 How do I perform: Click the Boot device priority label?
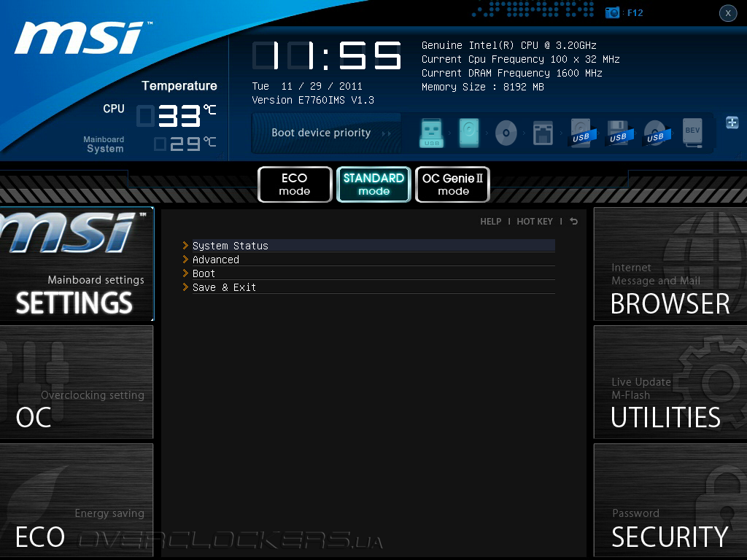[321, 133]
